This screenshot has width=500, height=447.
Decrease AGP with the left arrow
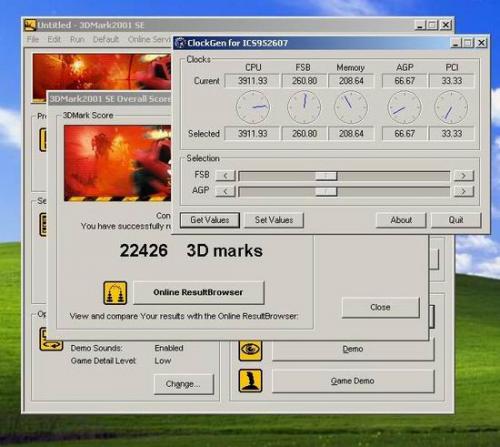point(225,191)
